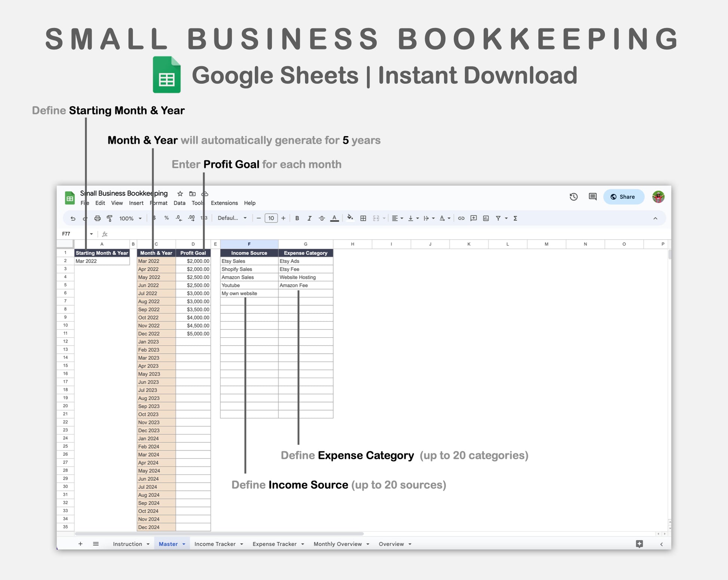The height and width of the screenshot is (580, 728).
Task: Star the Small Business Bookkeeping document
Action: [x=180, y=194]
